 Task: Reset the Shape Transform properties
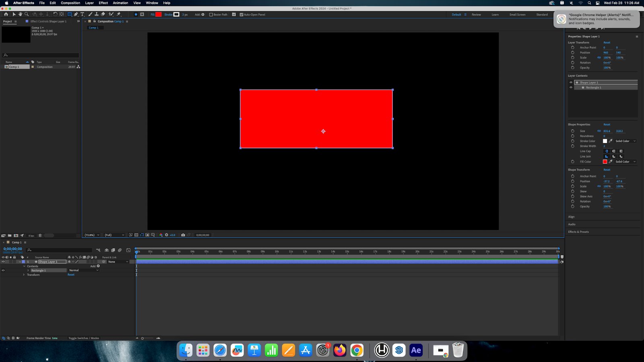[x=607, y=170]
